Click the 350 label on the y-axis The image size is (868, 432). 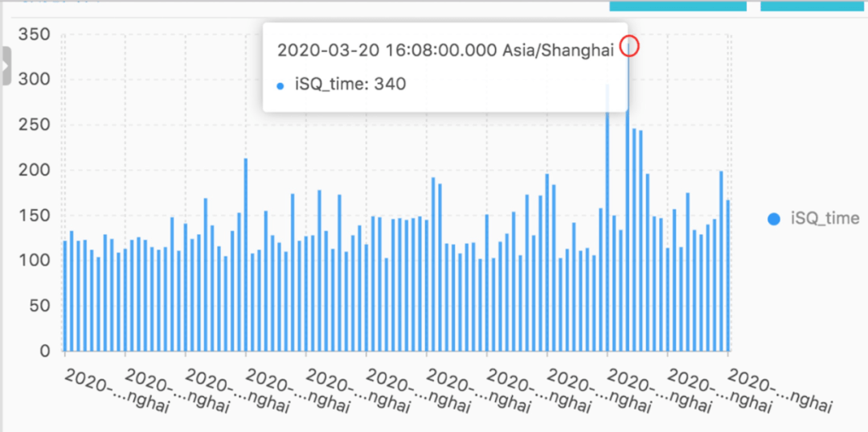pos(35,35)
